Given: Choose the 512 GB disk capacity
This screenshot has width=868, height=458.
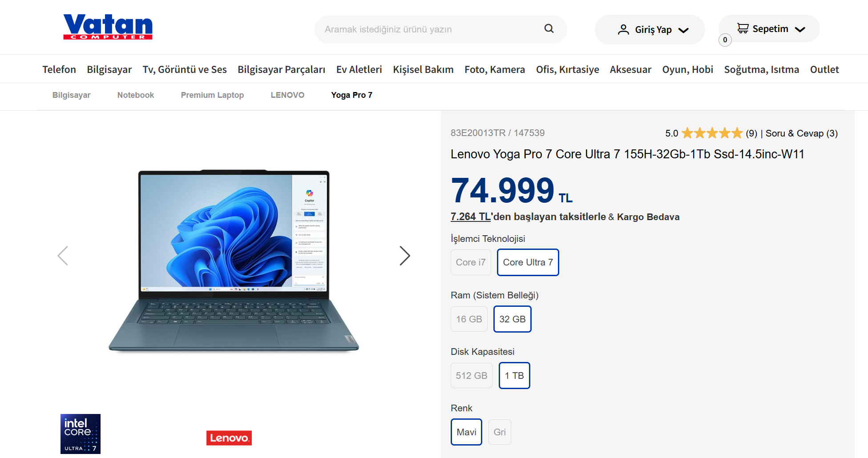Looking at the screenshot, I should pyautogui.click(x=472, y=376).
